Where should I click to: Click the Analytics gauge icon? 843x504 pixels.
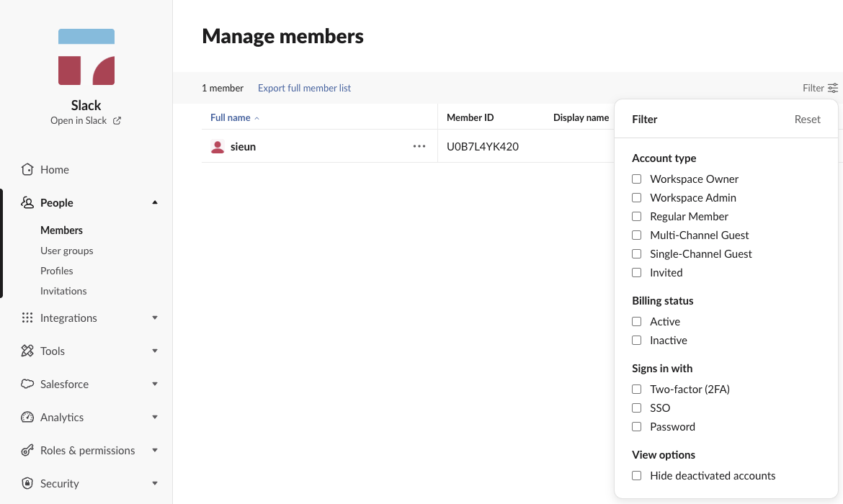27,417
